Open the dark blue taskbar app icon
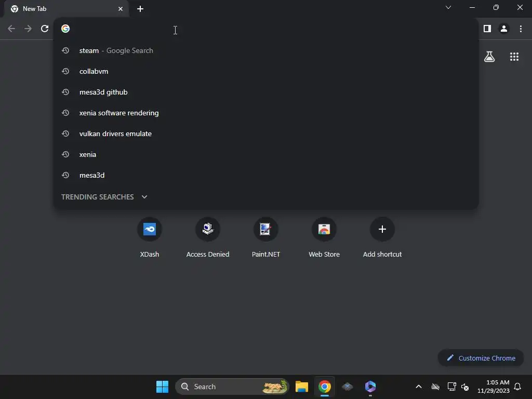This screenshot has height=399, width=532. (x=347, y=387)
